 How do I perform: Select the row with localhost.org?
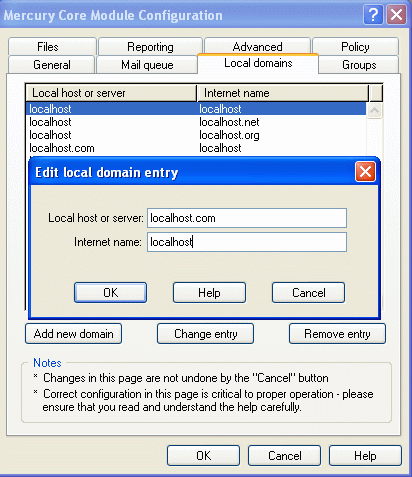click(196, 135)
